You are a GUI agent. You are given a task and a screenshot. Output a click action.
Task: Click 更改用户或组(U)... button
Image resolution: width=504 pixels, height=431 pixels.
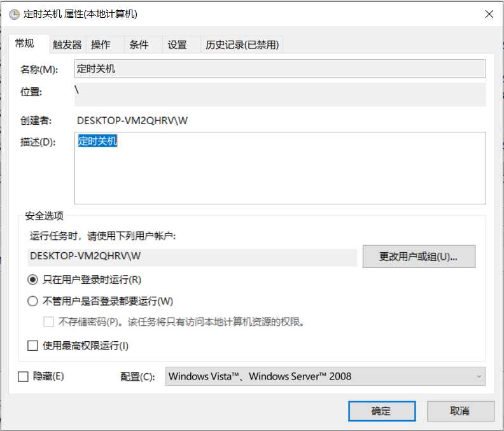point(419,257)
